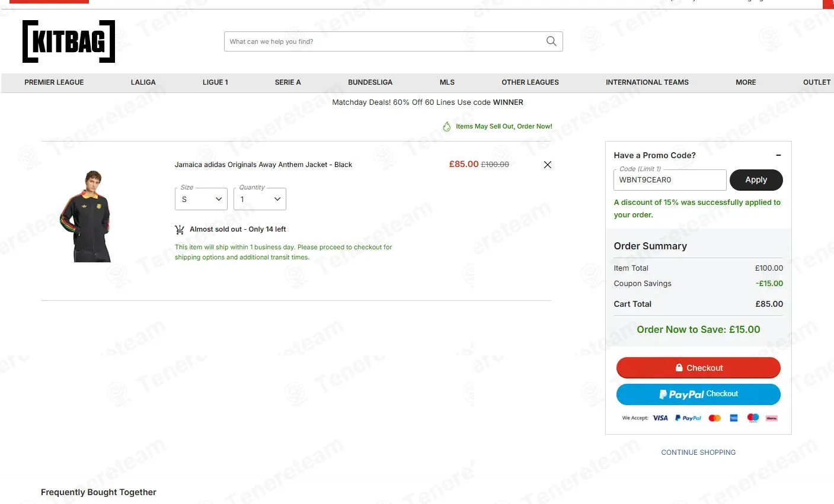Click the search magnifier icon
The image size is (834, 504).
(x=551, y=41)
